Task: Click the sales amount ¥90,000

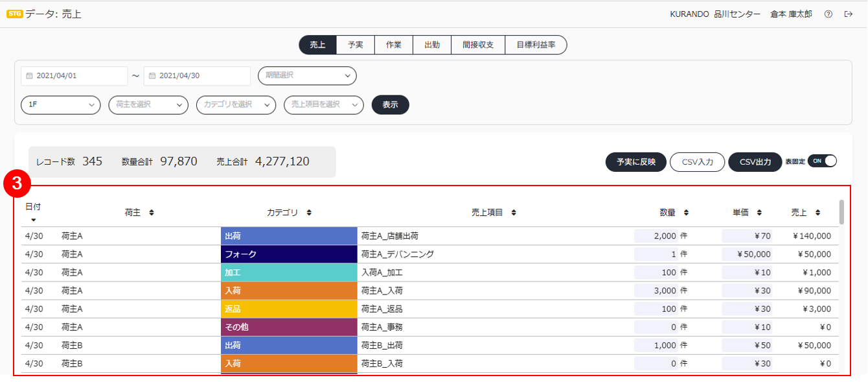Action: [814, 291]
